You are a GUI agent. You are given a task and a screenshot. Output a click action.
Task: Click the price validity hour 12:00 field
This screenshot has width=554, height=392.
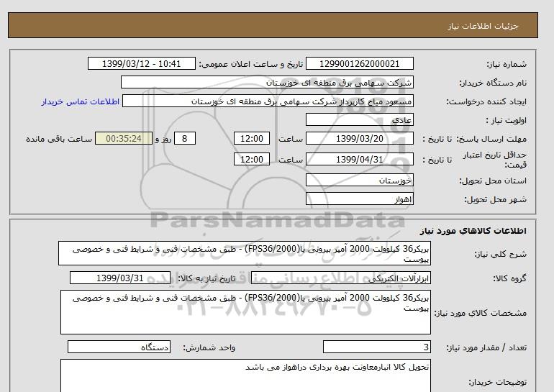coord(253,160)
